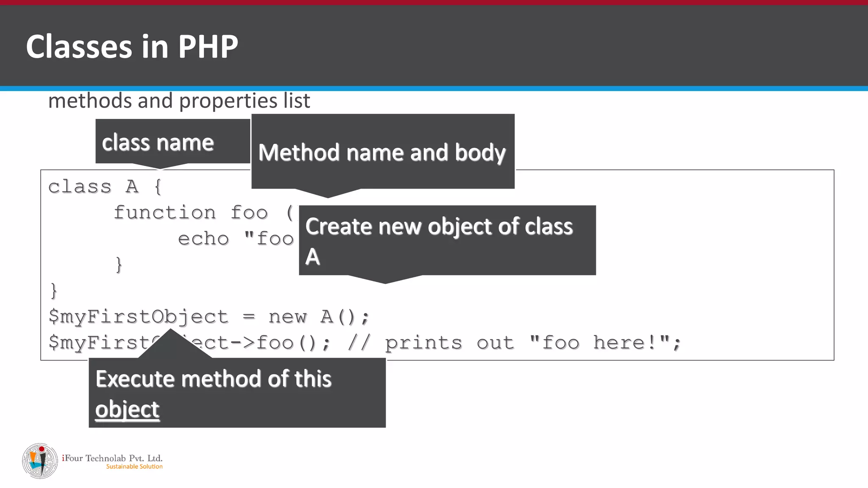Viewport: 868px width, 488px height.
Task: Click the 'Classes in PHP' slide title
Action: coord(132,47)
